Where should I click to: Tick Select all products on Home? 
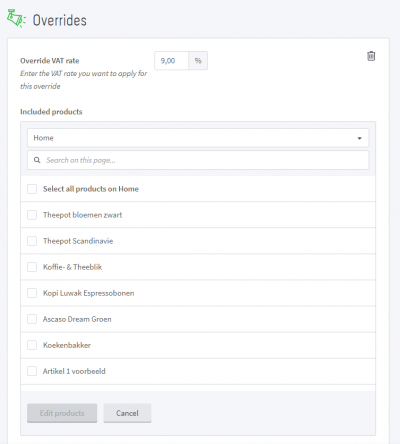pos(32,189)
